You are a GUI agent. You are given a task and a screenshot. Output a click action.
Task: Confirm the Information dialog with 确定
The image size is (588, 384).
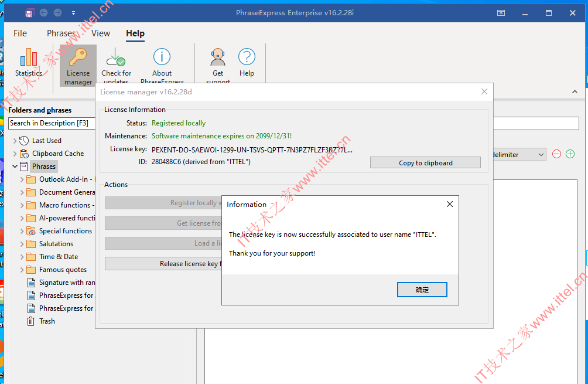[422, 290]
